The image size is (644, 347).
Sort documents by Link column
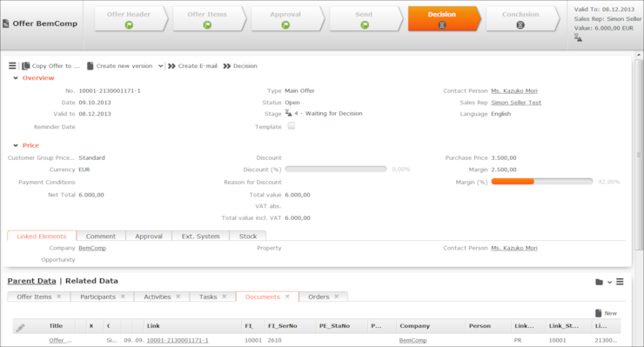(153, 326)
